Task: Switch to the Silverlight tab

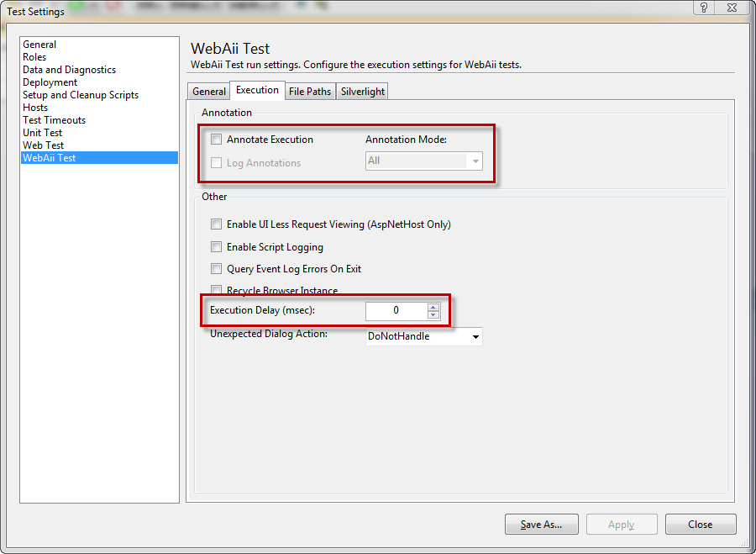Action: 362,92
